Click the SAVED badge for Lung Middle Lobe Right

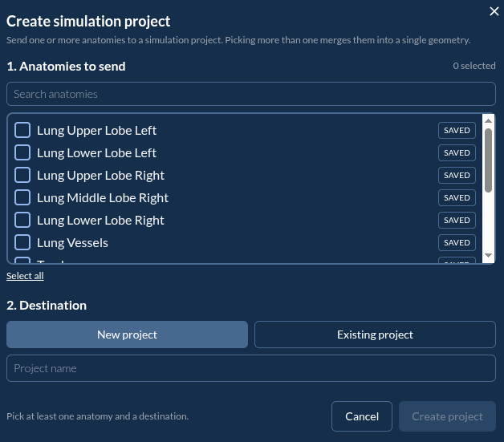(x=457, y=197)
